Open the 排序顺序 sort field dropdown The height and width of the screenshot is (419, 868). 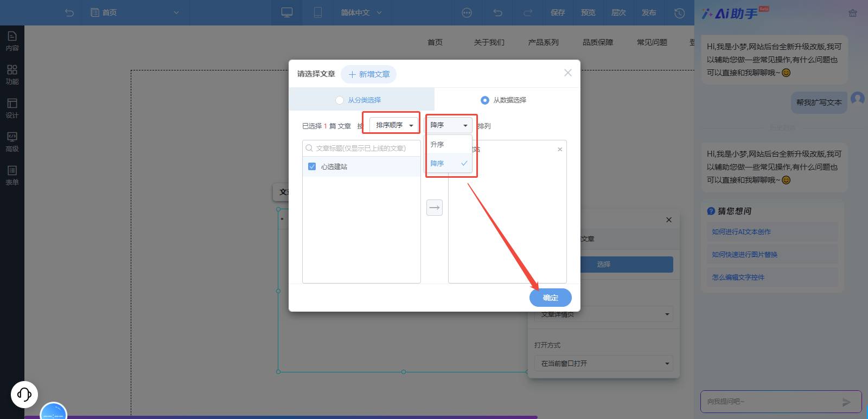[x=394, y=125]
